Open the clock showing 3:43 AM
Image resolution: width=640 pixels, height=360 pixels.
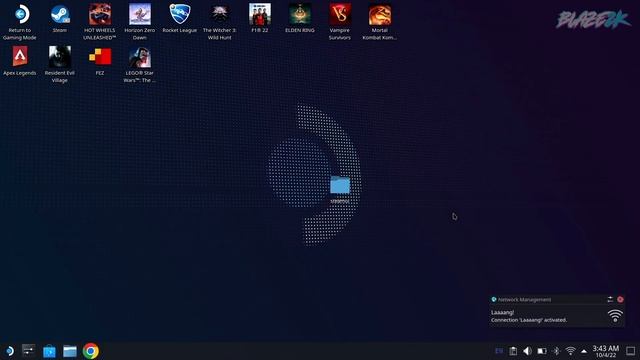click(x=606, y=351)
